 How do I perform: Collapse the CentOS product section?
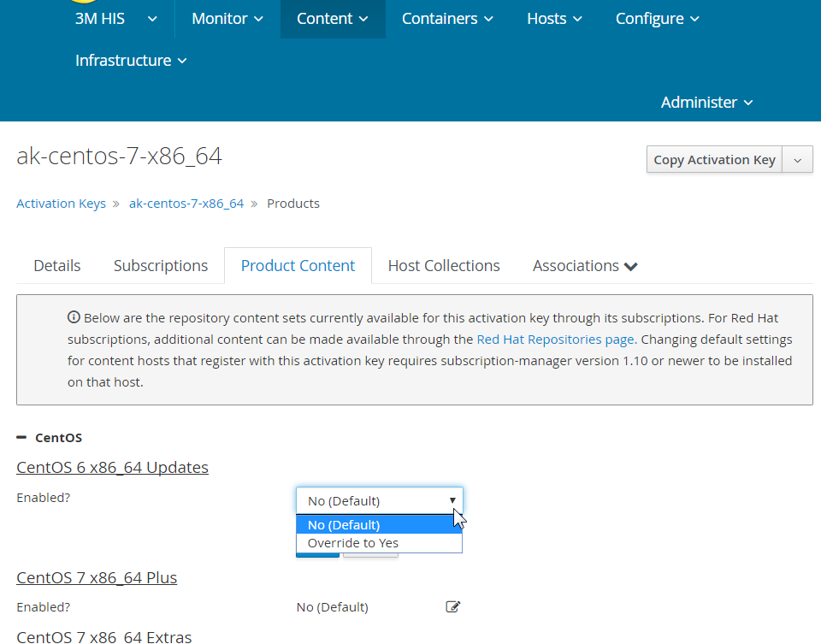21,437
